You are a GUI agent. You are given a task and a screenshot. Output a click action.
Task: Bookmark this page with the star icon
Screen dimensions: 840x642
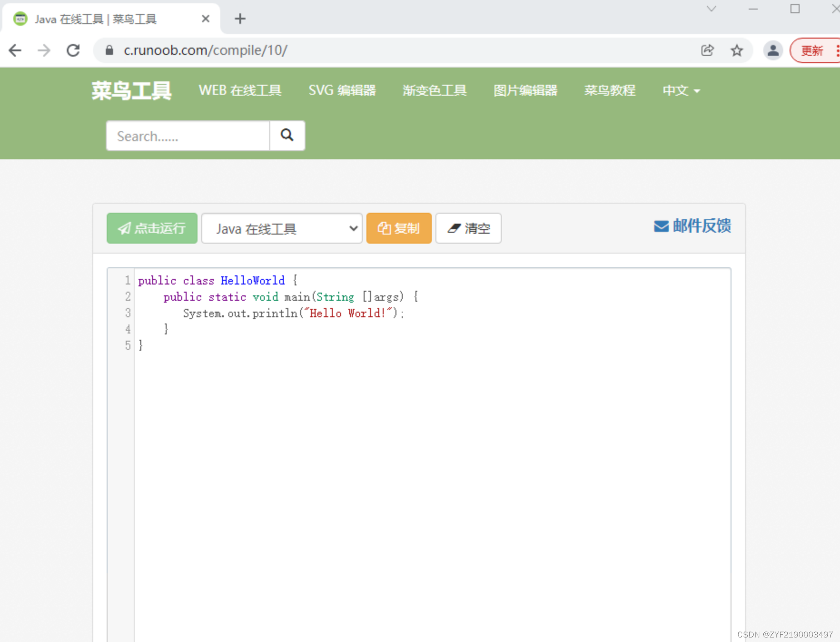pyautogui.click(x=736, y=50)
